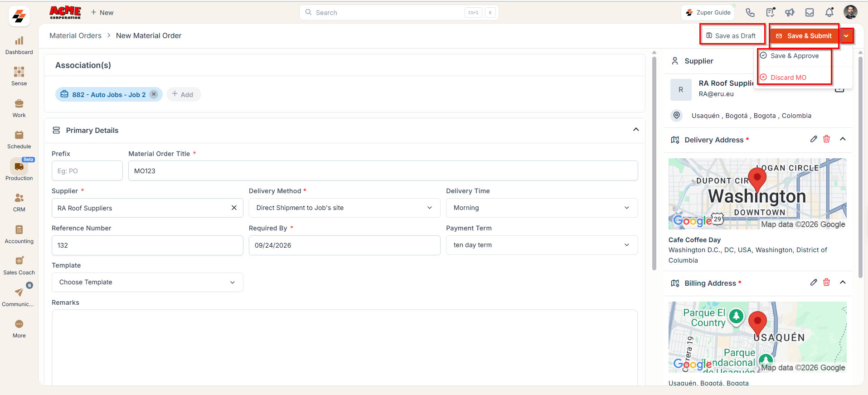Viewport: 868px width, 395px height.
Task: Open the user profile avatar
Action: point(850,12)
